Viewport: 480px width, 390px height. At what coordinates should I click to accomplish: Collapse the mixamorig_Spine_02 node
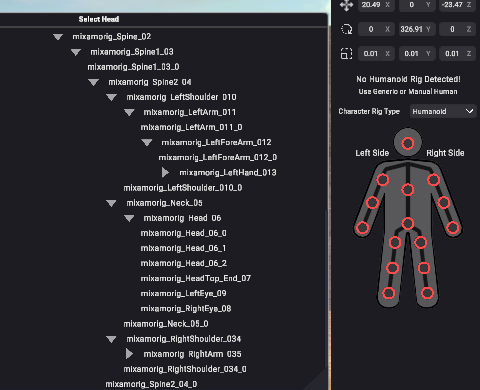58,37
